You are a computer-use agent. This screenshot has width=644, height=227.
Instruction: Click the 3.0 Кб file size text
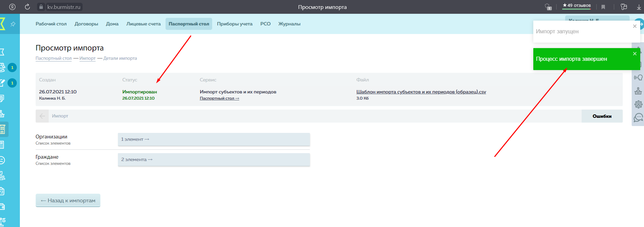coord(363,98)
